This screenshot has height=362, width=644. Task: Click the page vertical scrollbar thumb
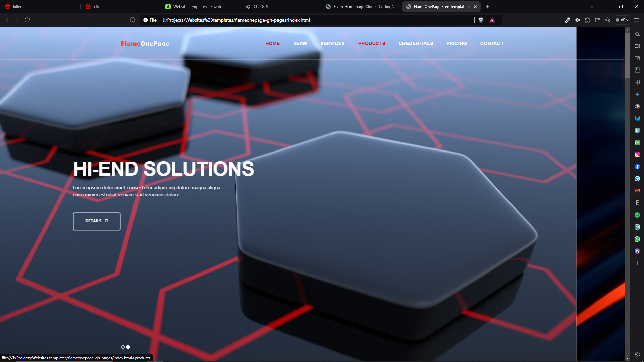[627, 55]
